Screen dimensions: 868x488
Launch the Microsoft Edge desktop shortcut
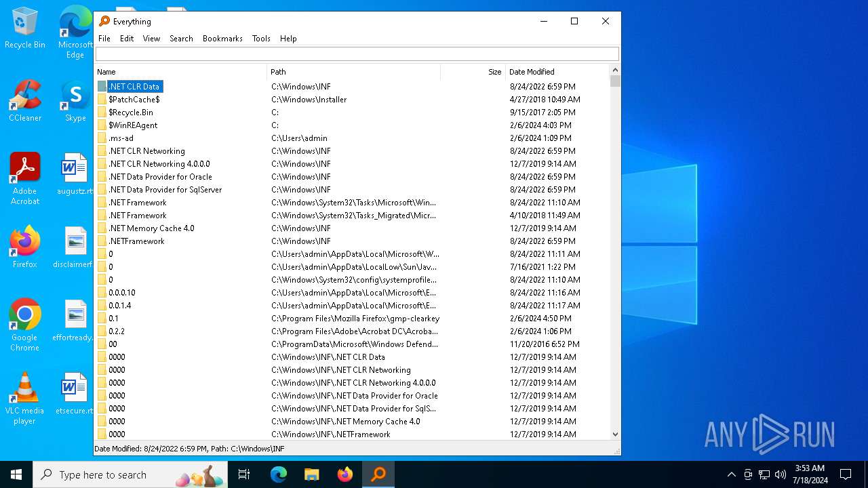click(x=75, y=31)
